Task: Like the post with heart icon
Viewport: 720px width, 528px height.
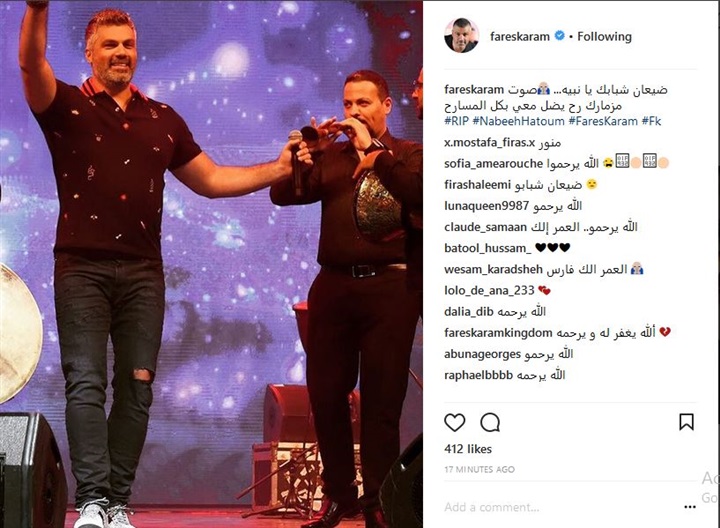Action: click(x=455, y=422)
